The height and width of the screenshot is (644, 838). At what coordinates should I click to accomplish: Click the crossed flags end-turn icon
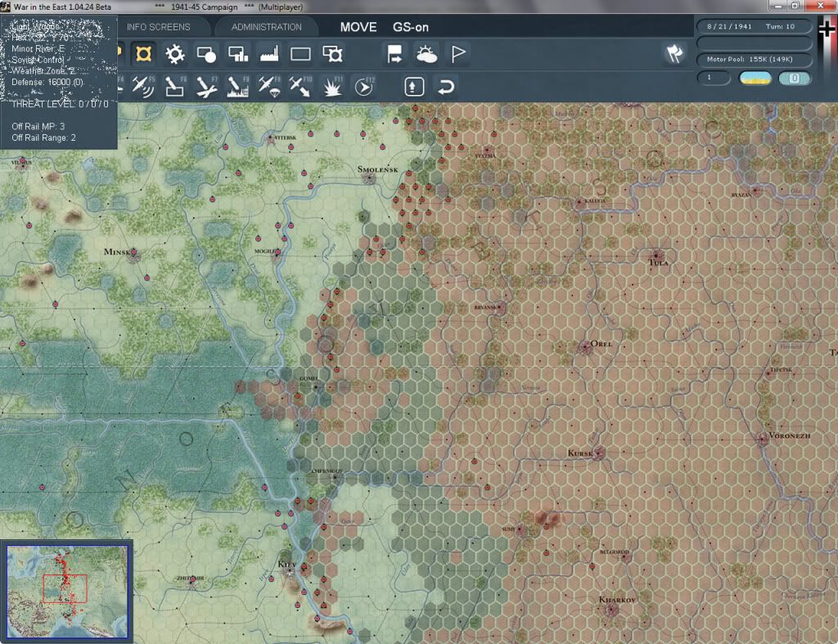pos(674,54)
